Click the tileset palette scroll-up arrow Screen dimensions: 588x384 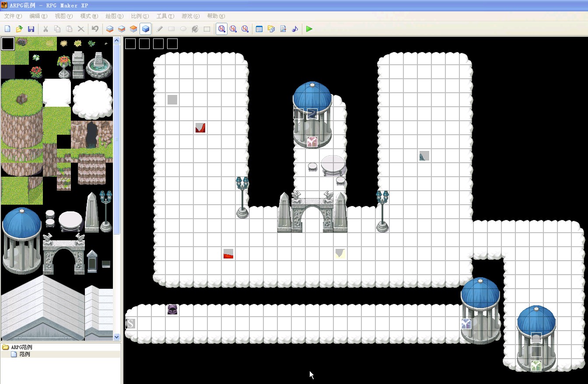(x=117, y=41)
